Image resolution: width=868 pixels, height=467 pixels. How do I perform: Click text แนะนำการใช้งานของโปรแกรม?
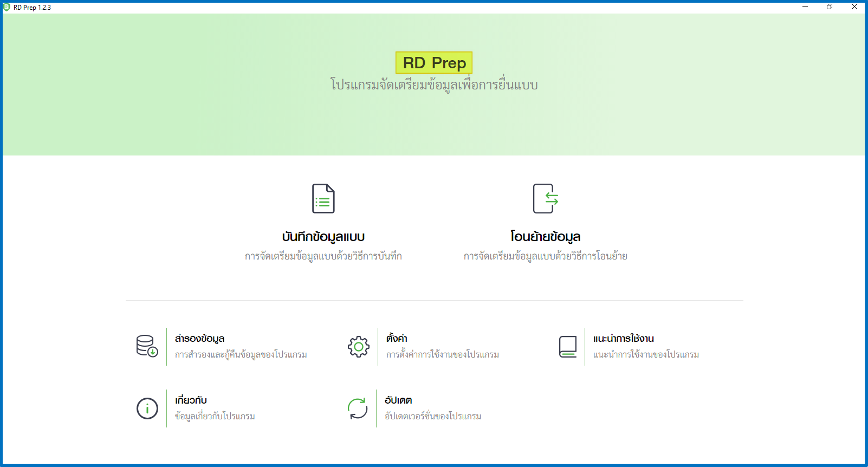[646, 355]
